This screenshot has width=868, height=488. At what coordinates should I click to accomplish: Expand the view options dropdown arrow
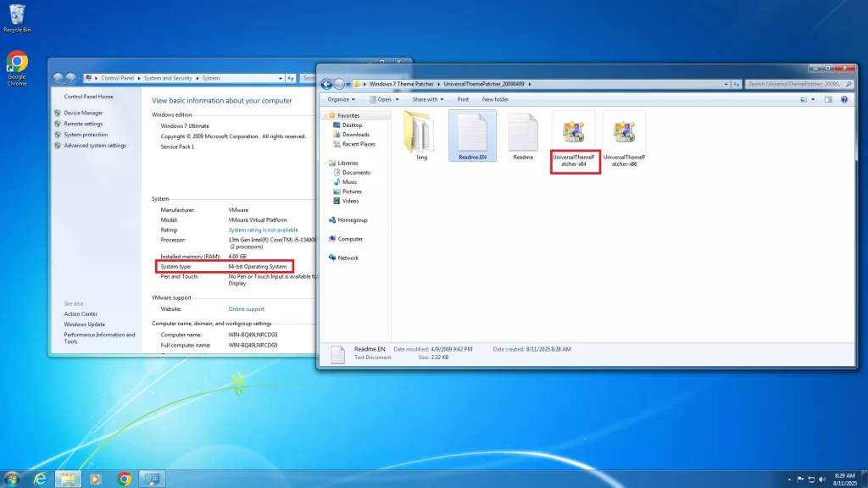click(813, 100)
